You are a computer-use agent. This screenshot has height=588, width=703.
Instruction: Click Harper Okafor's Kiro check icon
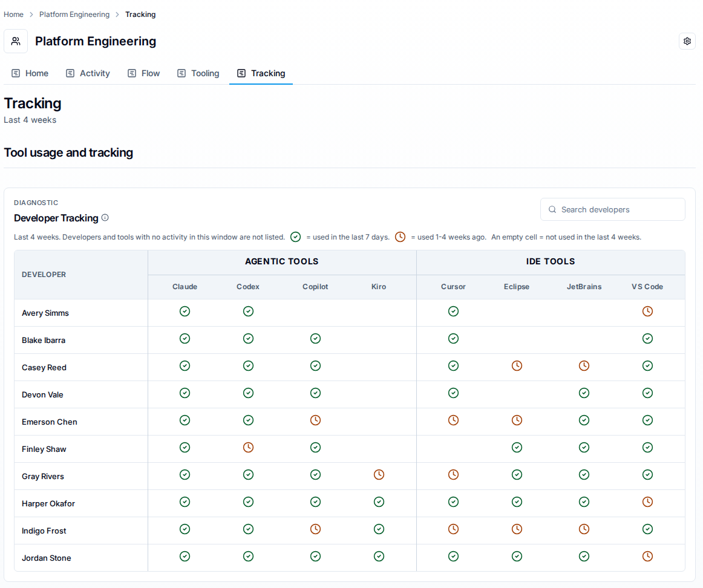point(379,502)
